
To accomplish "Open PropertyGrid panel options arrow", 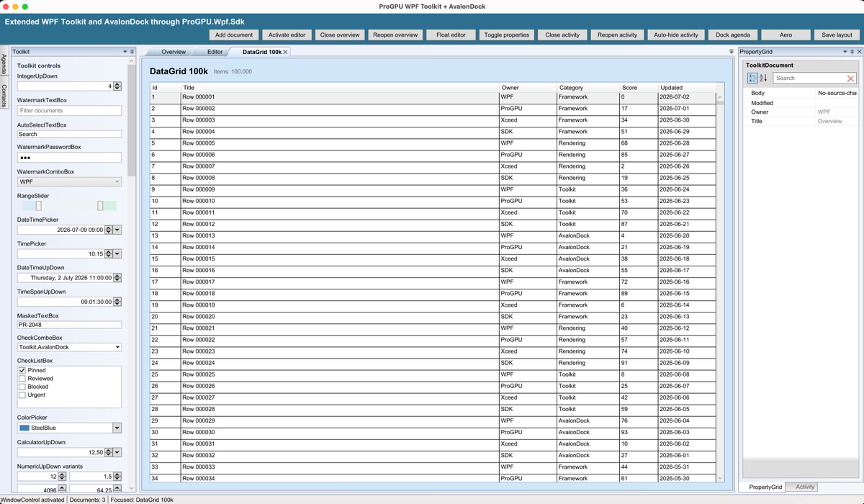I will pos(845,52).
